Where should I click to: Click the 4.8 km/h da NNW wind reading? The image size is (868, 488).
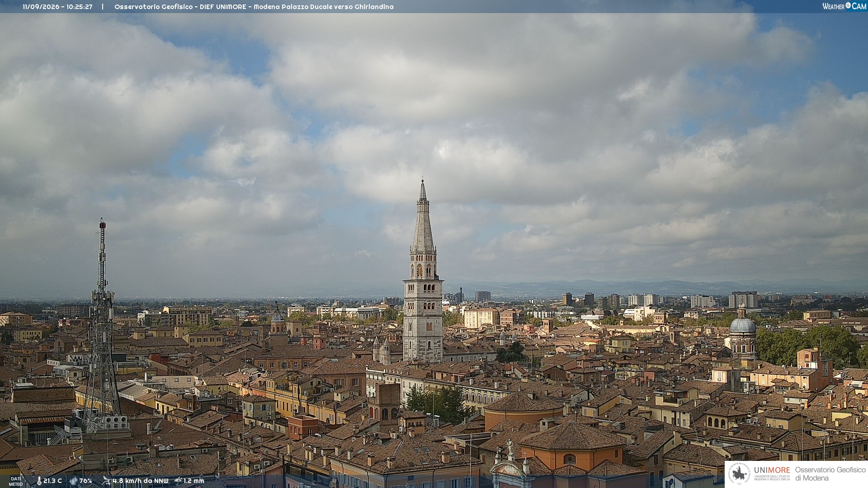pos(141,481)
